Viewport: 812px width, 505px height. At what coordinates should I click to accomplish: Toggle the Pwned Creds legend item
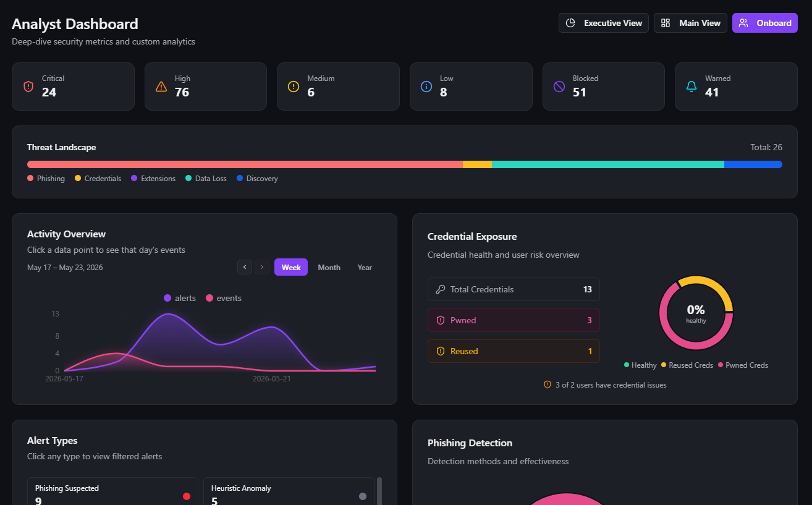click(x=743, y=365)
